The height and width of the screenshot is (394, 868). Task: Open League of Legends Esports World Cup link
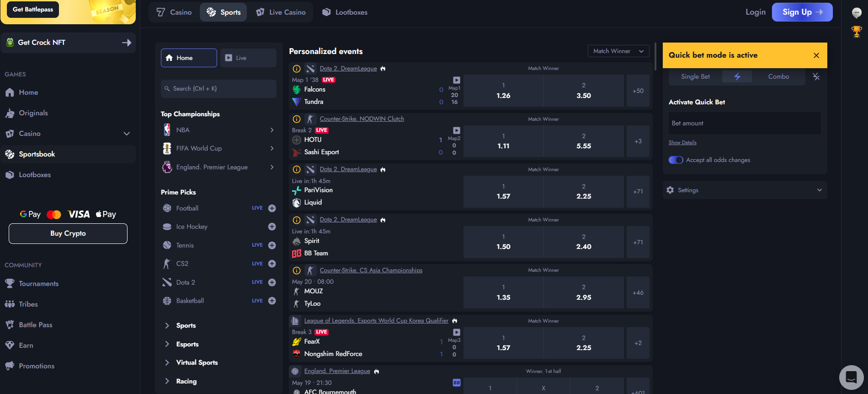376,321
